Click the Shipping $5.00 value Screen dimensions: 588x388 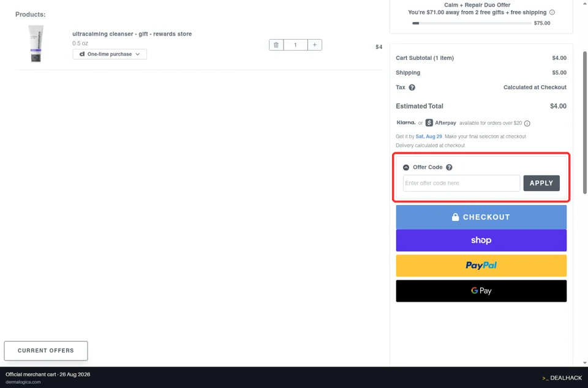(559, 73)
